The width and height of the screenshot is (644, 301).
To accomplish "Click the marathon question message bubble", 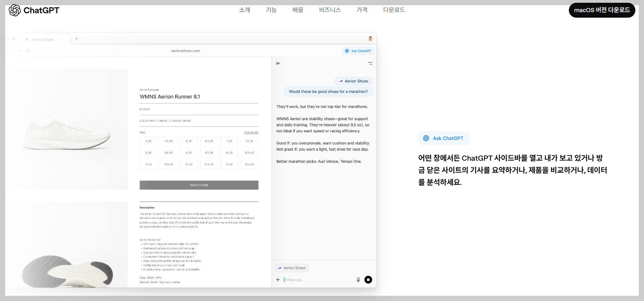I will (x=328, y=91).
